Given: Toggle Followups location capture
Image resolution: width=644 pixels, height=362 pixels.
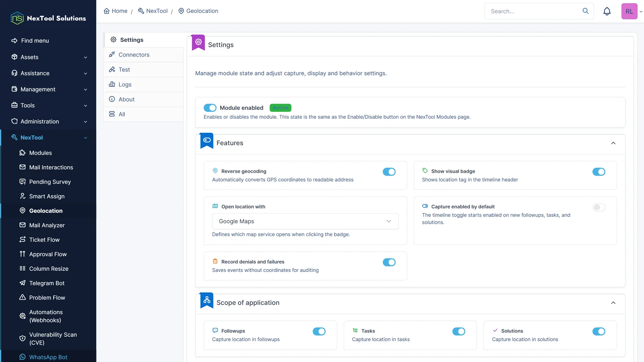Looking at the screenshot, I should [x=319, y=331].
